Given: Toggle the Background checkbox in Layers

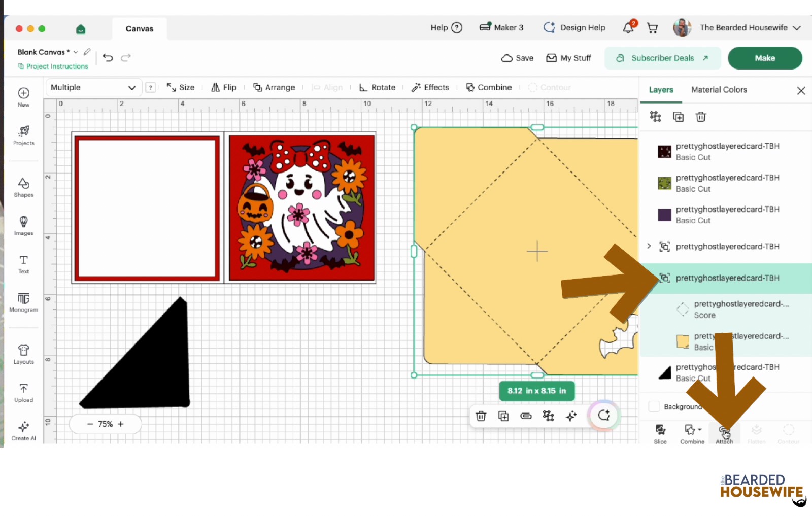Looking at the screenshot, I should click(x=654, y=406).
